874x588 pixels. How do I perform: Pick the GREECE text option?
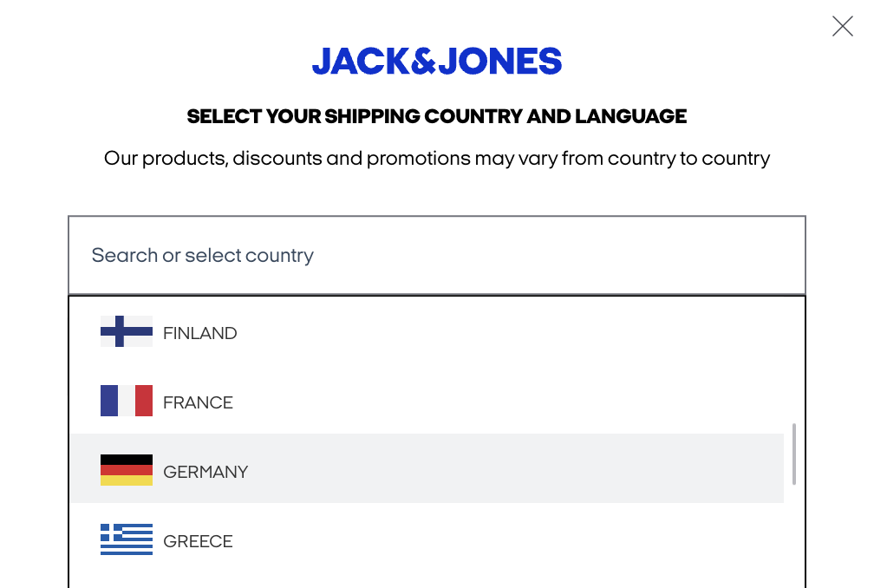point(198,541)
